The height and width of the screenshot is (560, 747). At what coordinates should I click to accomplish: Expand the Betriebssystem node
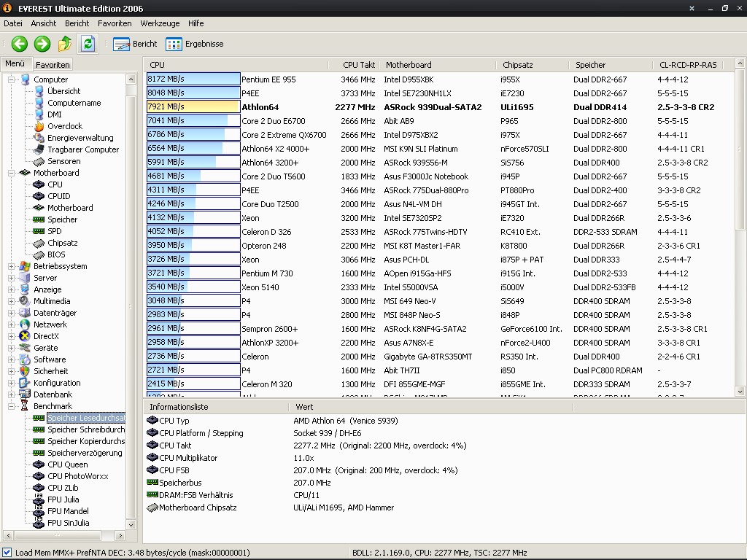[x=11, y=266]
